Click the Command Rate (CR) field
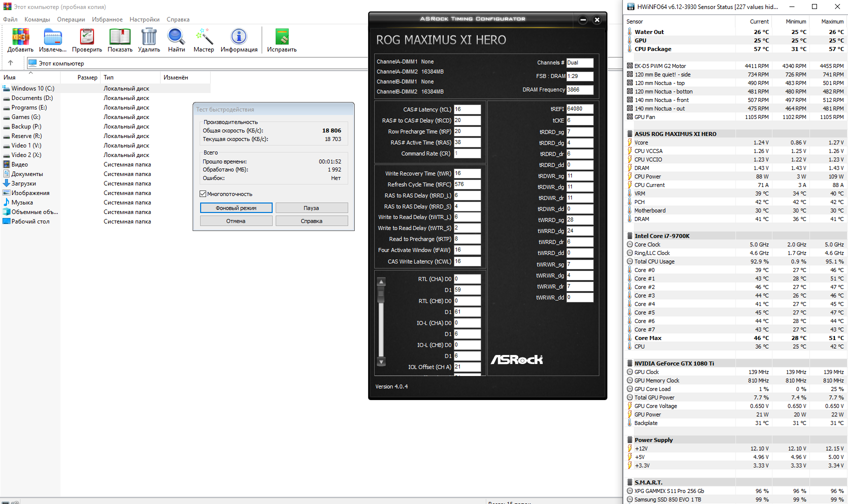The height and width of the screenshot is (504, 848). (x=467, y=153)
